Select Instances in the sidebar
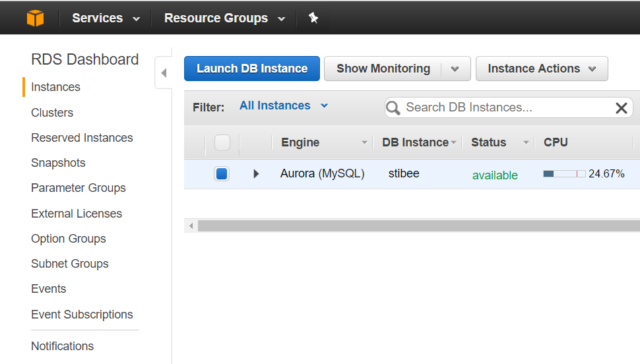The height and width of the screenshot is (364, 640). pos(55,87)
